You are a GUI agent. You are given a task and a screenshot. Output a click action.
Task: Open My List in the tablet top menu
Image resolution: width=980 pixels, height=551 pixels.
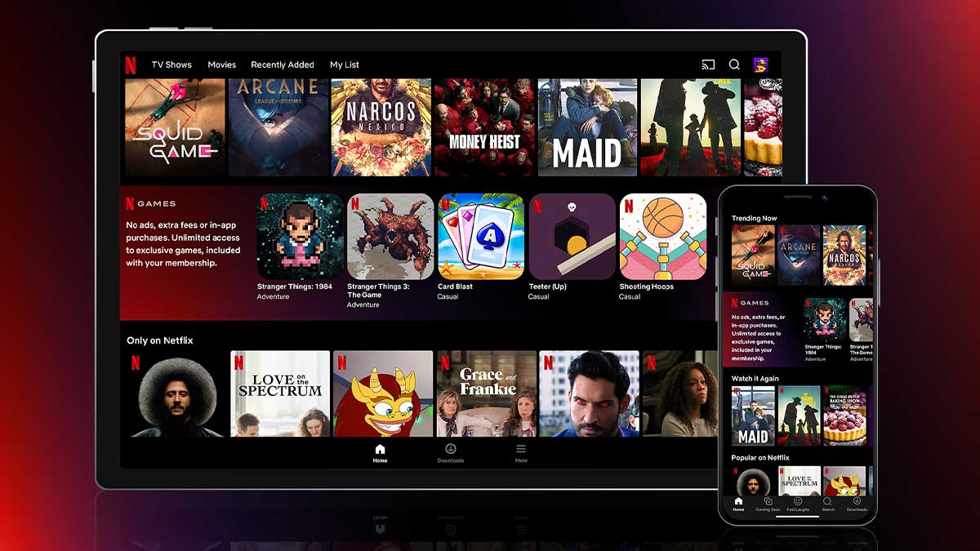click(345, 64)
